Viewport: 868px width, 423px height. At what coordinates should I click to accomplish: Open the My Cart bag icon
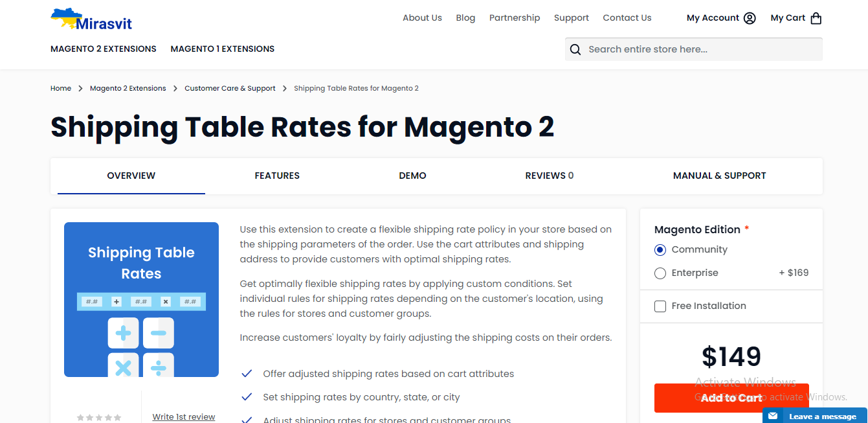coord(817,17)
